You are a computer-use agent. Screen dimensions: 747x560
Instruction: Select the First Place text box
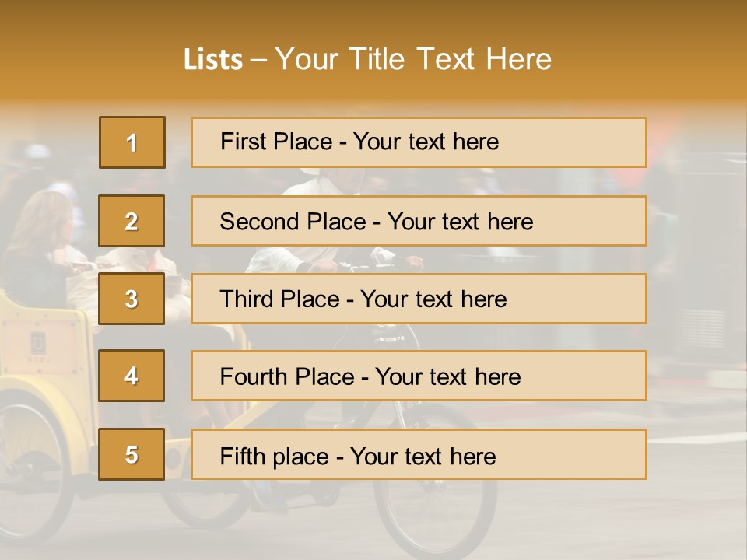(419, 142)
